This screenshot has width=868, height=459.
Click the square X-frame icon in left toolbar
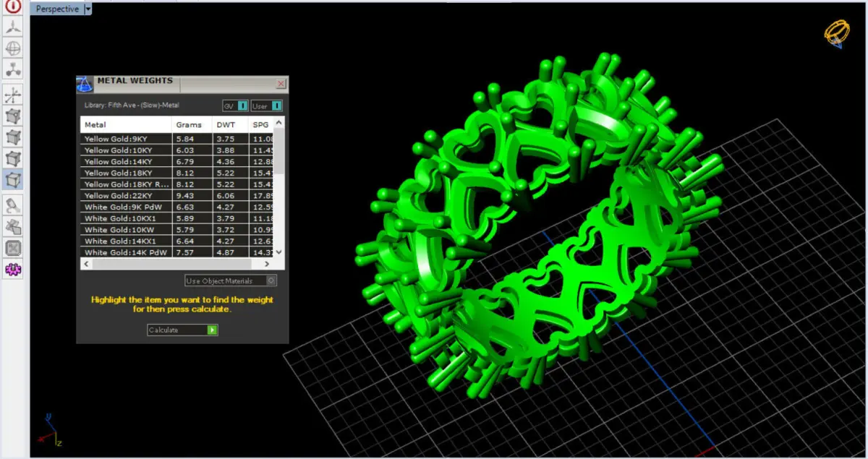(13, 248)
